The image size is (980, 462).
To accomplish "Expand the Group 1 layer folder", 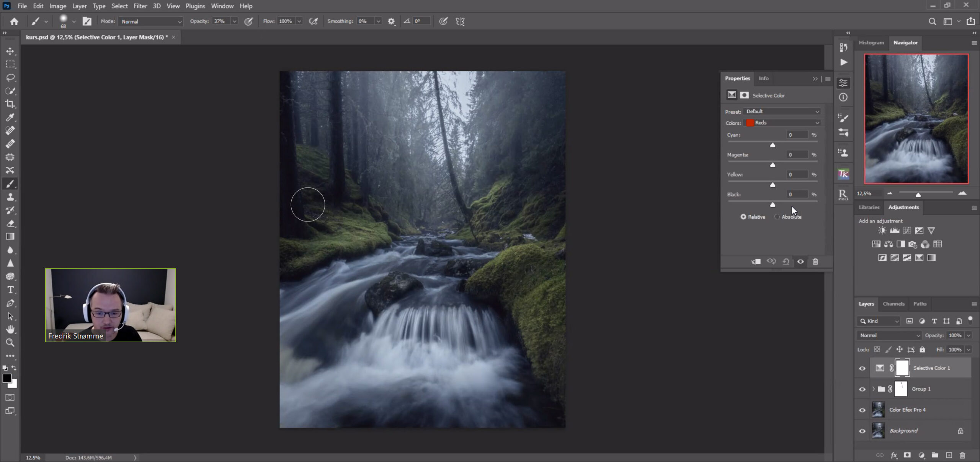I will coord(873,389).
